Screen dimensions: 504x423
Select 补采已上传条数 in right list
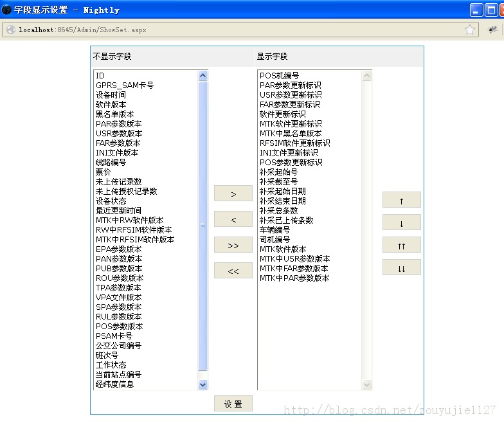point(310,220)
